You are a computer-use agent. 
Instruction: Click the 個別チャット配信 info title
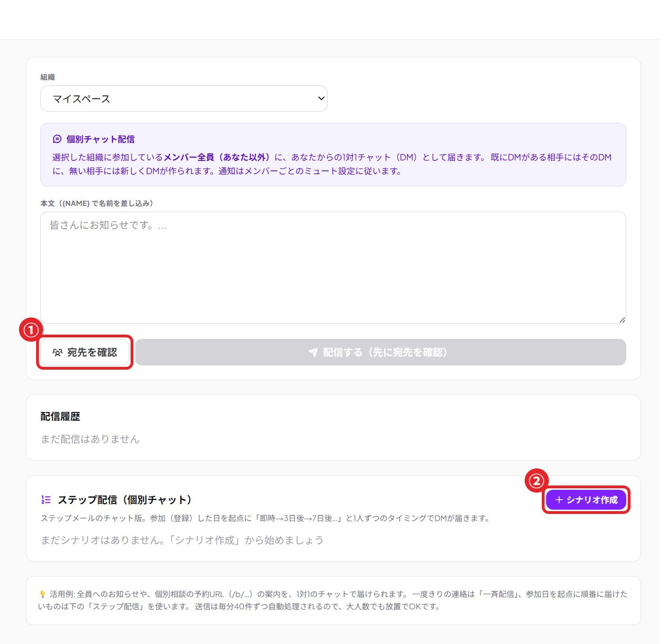click(x=101, y=139)
